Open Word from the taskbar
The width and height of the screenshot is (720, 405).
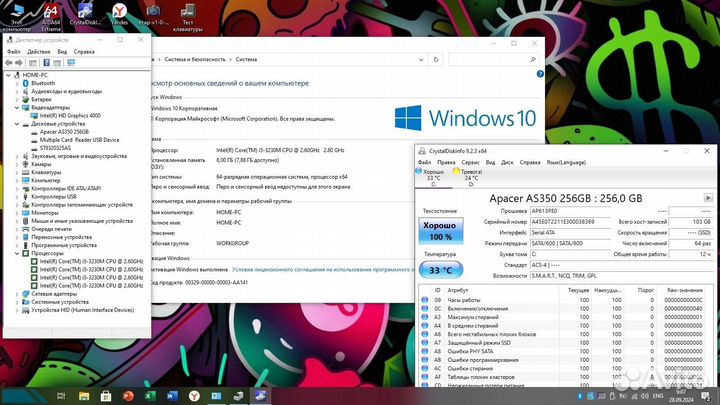pyautogui.click(x=172, y=396)
